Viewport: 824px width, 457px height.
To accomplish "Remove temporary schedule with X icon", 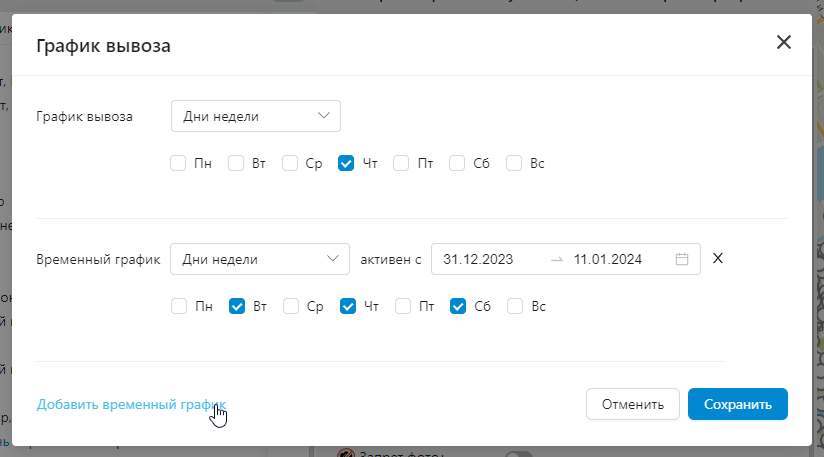I will point(717,259).
